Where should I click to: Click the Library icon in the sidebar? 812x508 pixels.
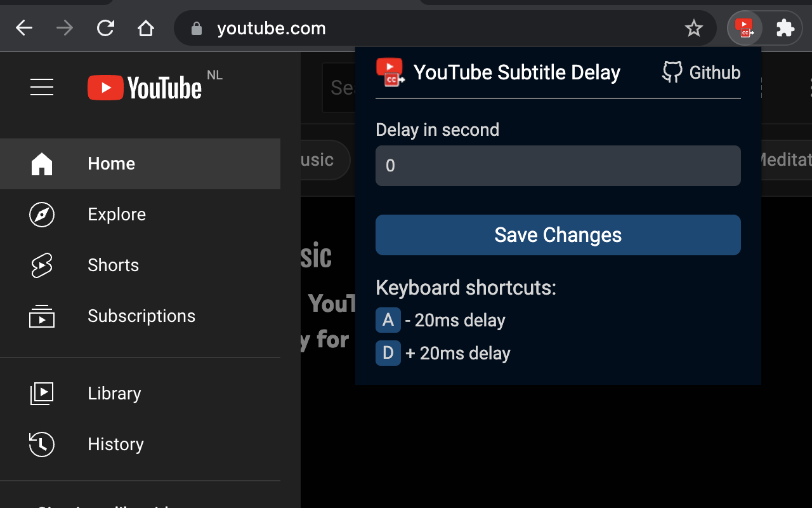[42, 394]
